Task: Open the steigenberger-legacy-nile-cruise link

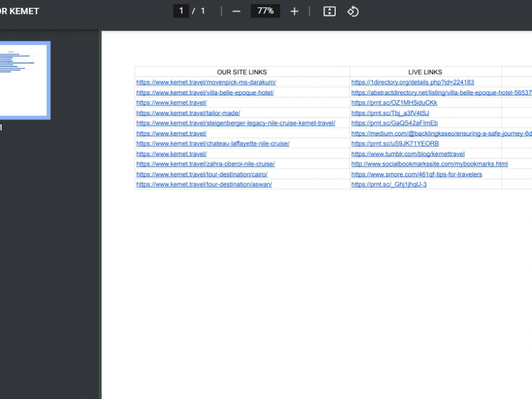Action: (236, 123)
